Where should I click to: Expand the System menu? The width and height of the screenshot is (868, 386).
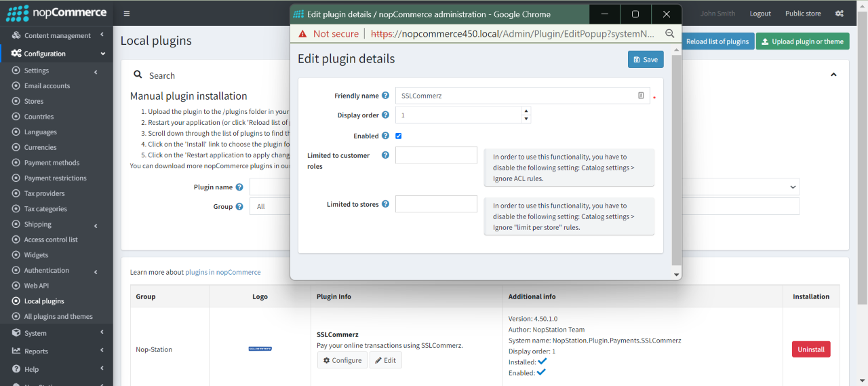click(x=56, y=333)
